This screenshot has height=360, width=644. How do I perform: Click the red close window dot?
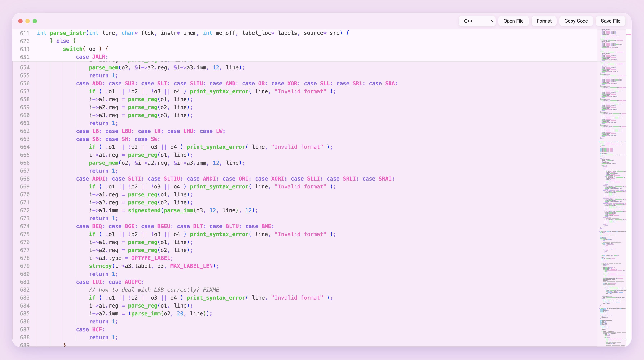(21, 21)
